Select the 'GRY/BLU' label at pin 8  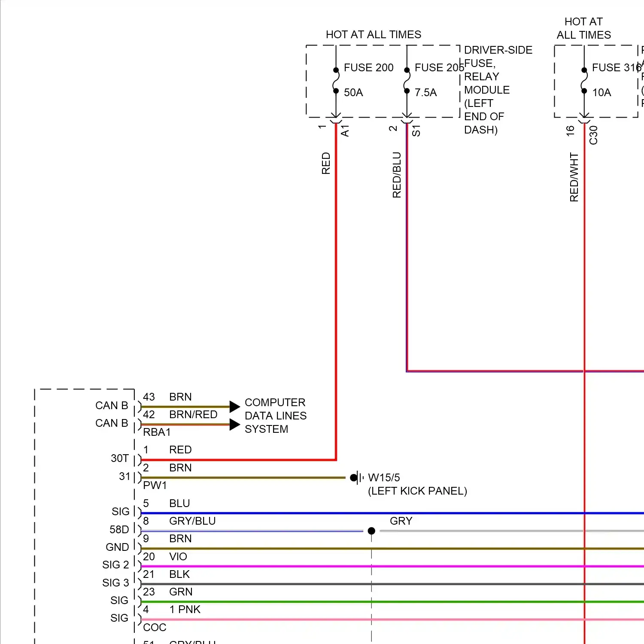coord(192,521)
